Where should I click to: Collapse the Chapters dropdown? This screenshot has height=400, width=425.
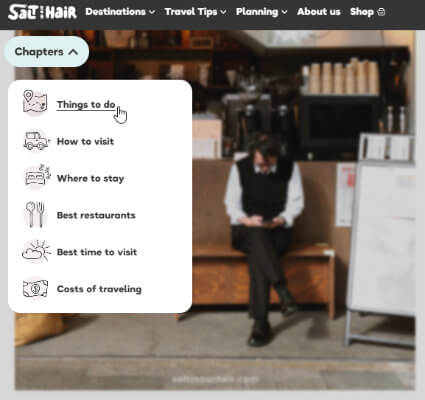46,52
